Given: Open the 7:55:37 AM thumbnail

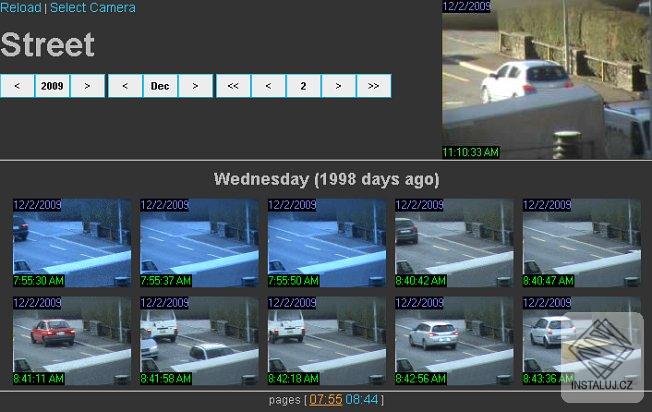Looking at the screenshot, I should pos(199,243).
